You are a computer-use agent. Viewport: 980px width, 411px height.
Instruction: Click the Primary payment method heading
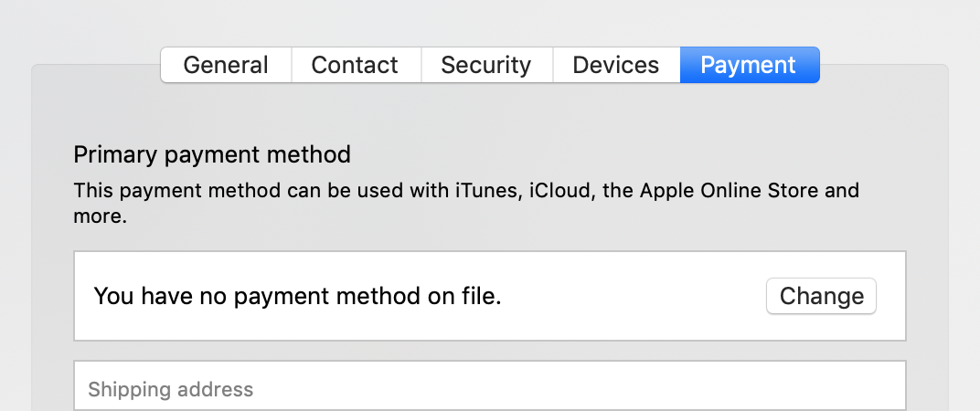tap(212, 154)
